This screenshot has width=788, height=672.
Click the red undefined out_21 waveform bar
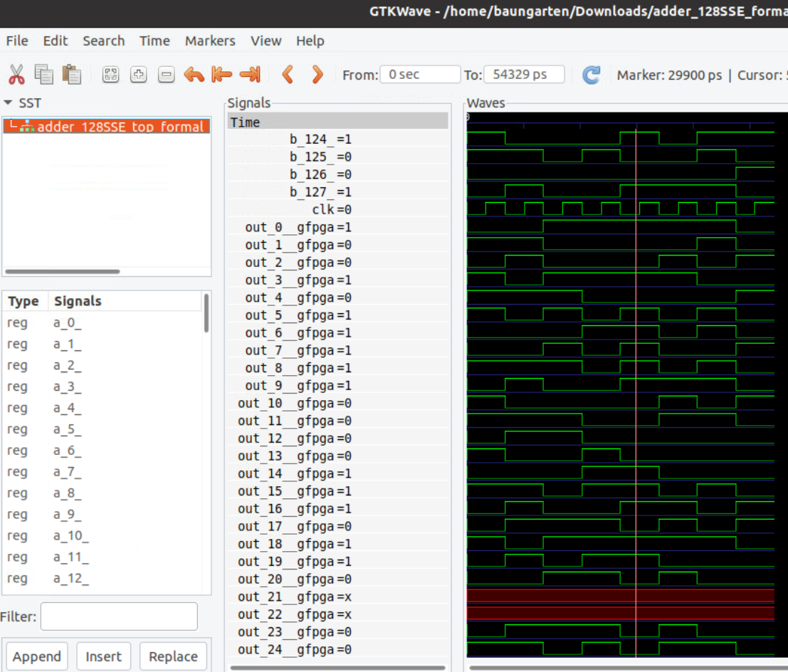pos(621,596)
